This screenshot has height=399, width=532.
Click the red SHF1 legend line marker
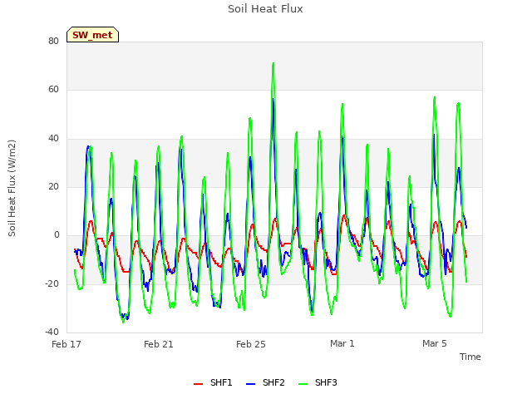(198, 384)
